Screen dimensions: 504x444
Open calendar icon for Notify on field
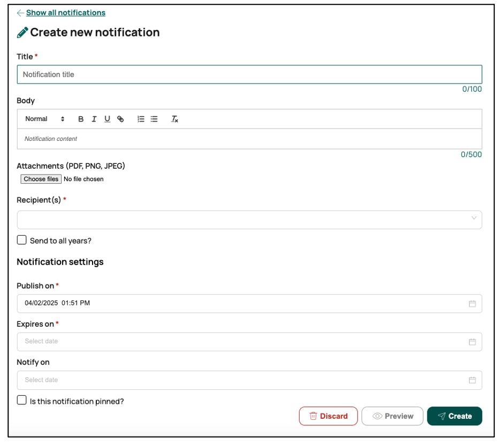pos(472,380)
